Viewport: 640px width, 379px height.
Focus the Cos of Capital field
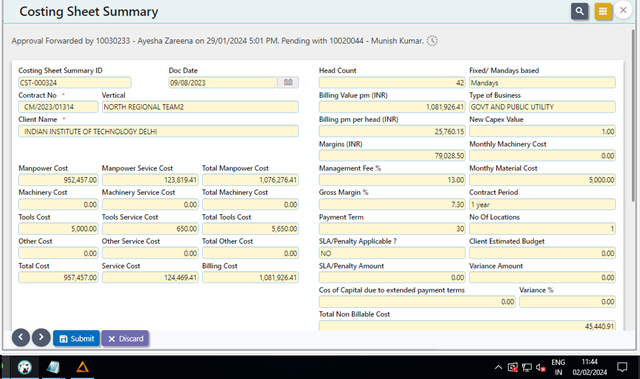click(x=417, y=301)
